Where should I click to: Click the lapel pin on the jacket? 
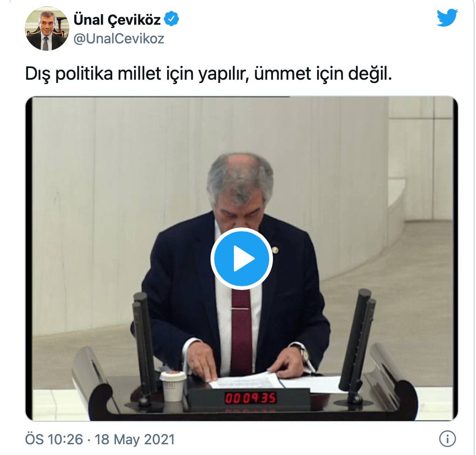tap(275, 250)
